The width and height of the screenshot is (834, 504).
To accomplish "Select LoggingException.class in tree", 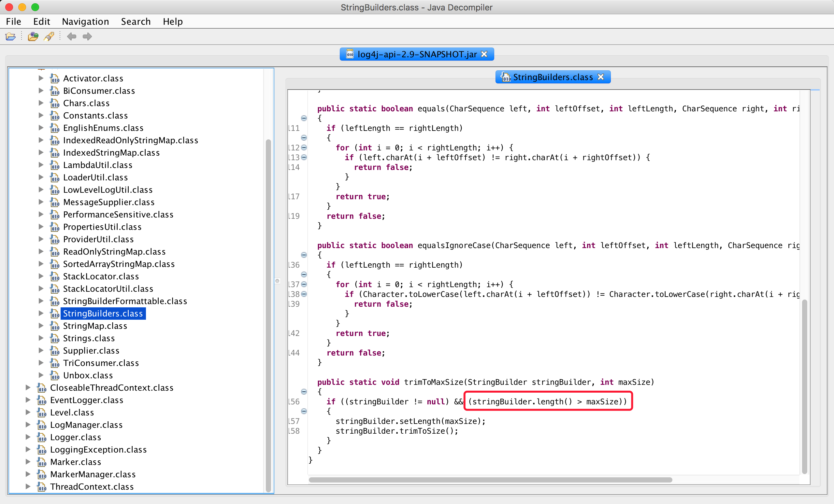I will point(98,450).
